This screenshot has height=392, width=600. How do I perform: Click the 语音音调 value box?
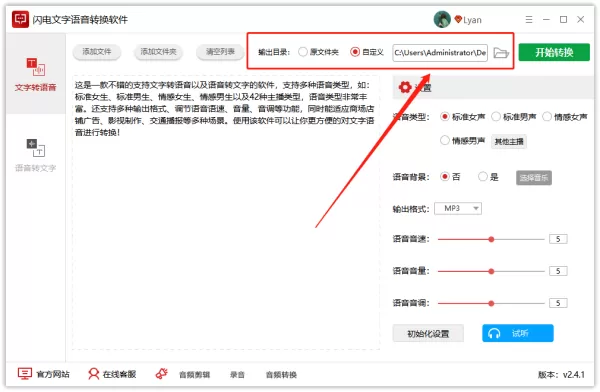[558, 304]
